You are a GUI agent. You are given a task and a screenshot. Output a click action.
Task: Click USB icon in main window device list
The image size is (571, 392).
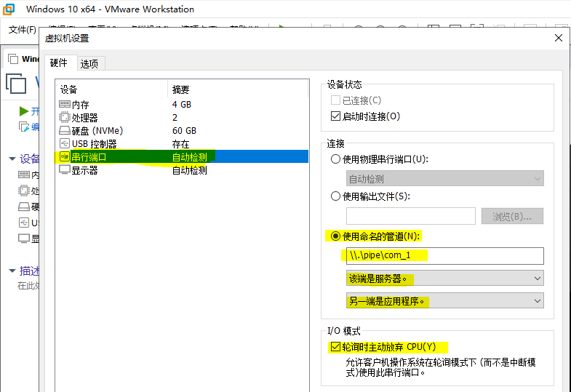point(24,223)
